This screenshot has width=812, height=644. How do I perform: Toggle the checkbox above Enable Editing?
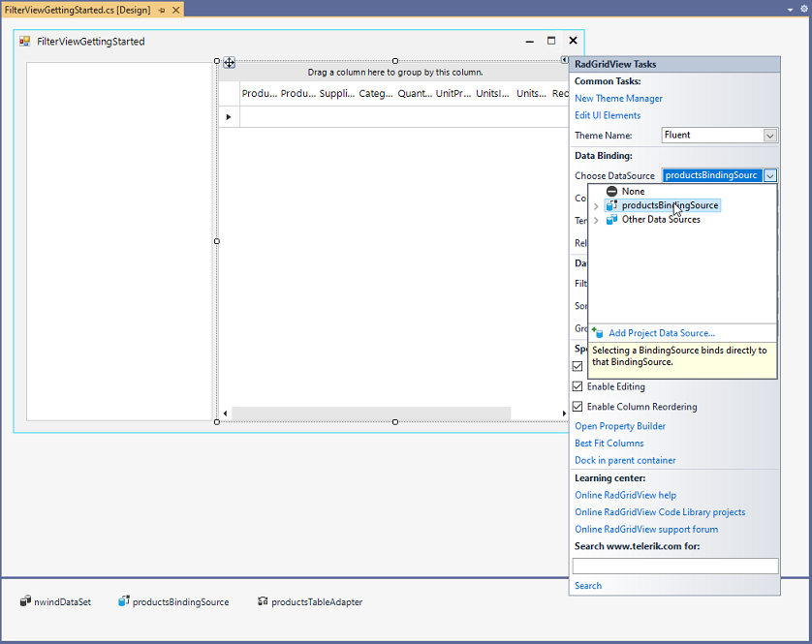coord(578,366)
